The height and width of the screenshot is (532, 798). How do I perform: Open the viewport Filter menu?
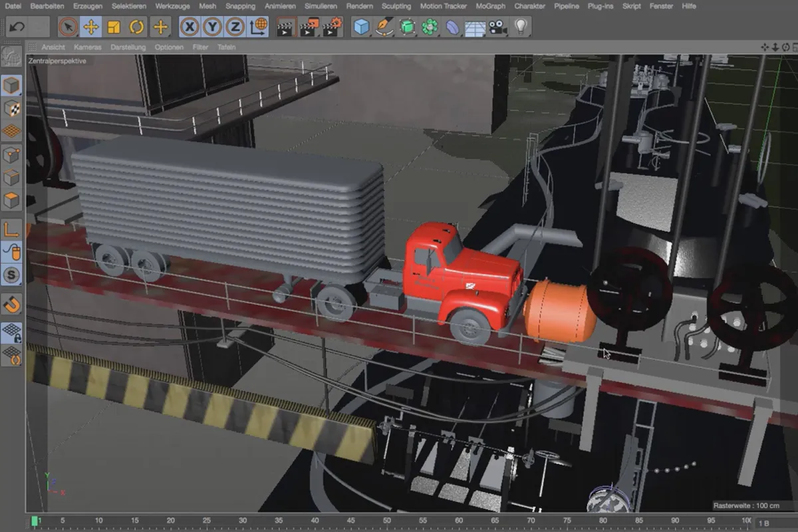click(200, 47)
